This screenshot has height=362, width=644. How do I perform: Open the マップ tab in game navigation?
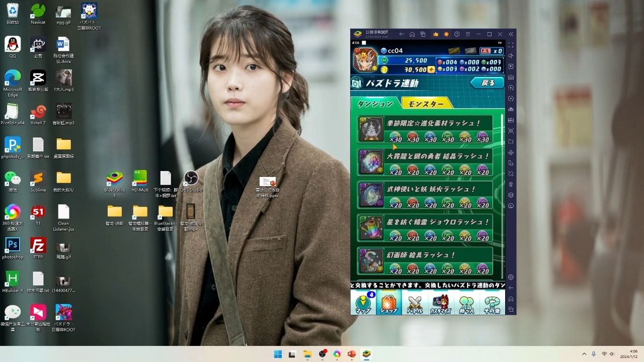pyautogui.click(x=363, y=303)
